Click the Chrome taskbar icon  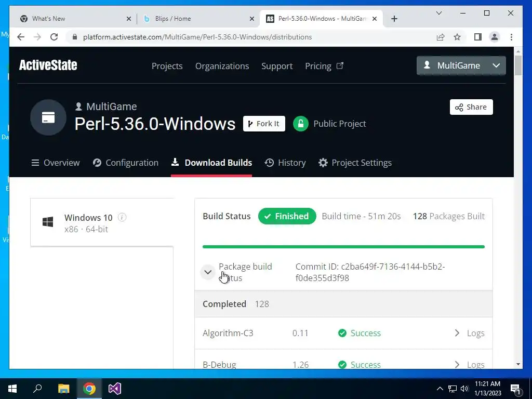[x=89, y=389]
